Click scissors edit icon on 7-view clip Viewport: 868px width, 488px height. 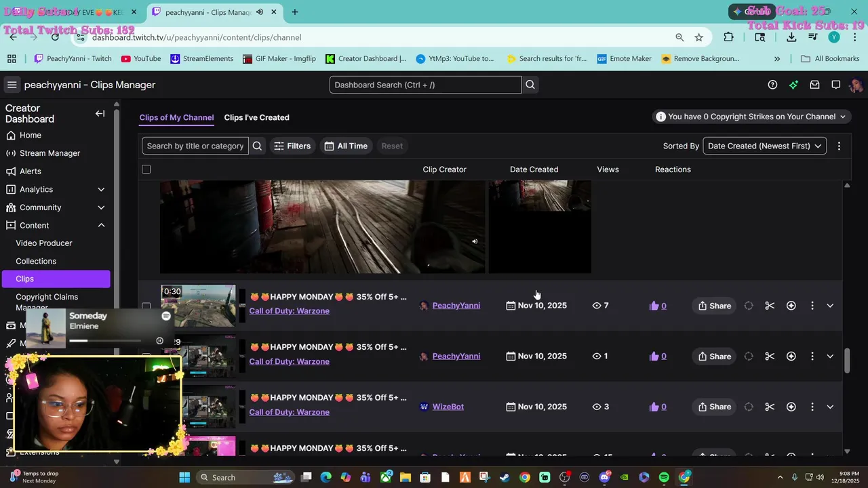coord(770,306)
